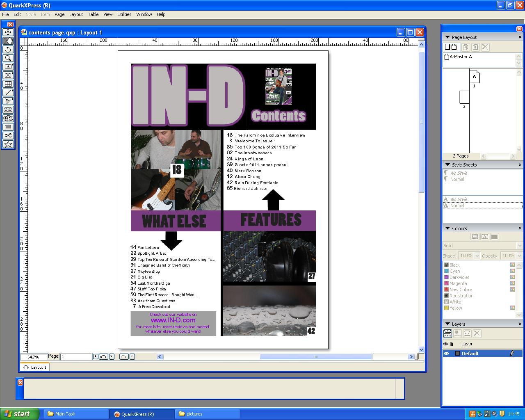Click the Page number input field
525x420 pixels.
[x=76, y=357]
